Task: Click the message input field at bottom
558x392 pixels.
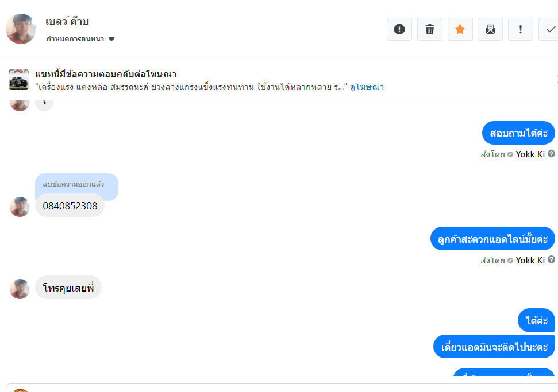Action: coord(287,387)
